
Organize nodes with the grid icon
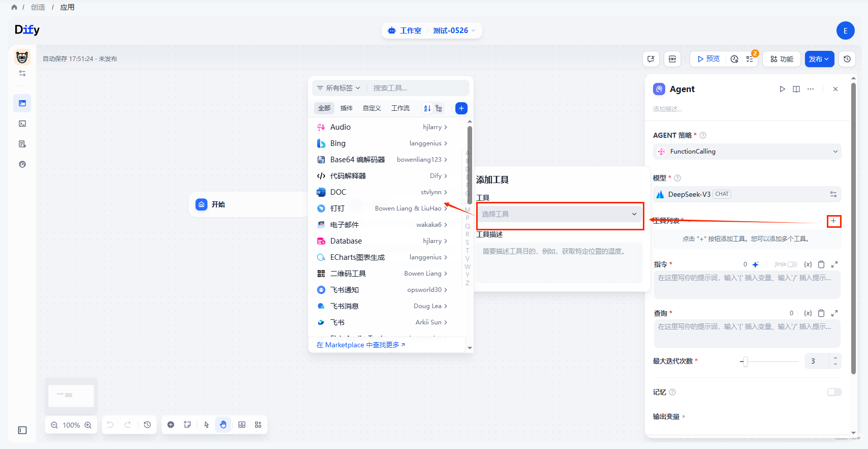[x=258, y=425]
